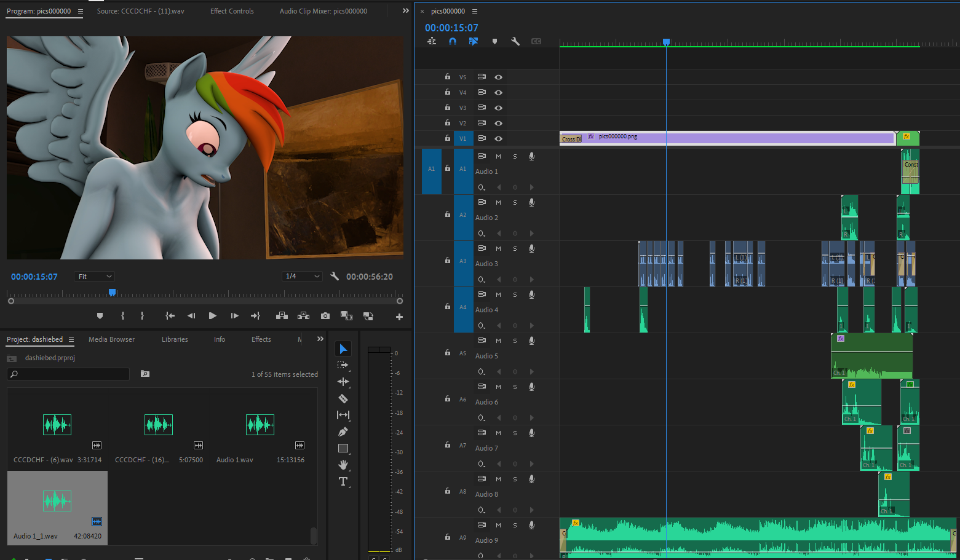This screenshot has width=960, height=560.
Task: Expand hidden project panel tabs
Action: 320,339
